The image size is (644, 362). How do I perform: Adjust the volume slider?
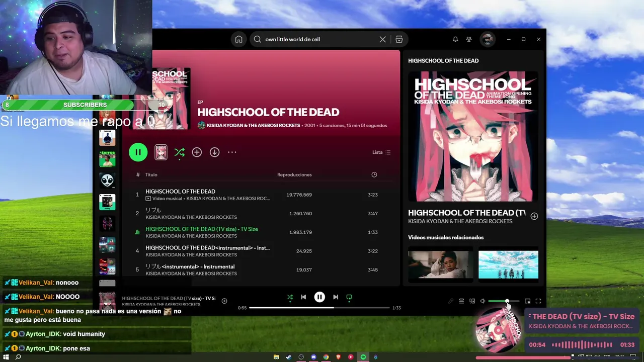(x=504, y=301)
